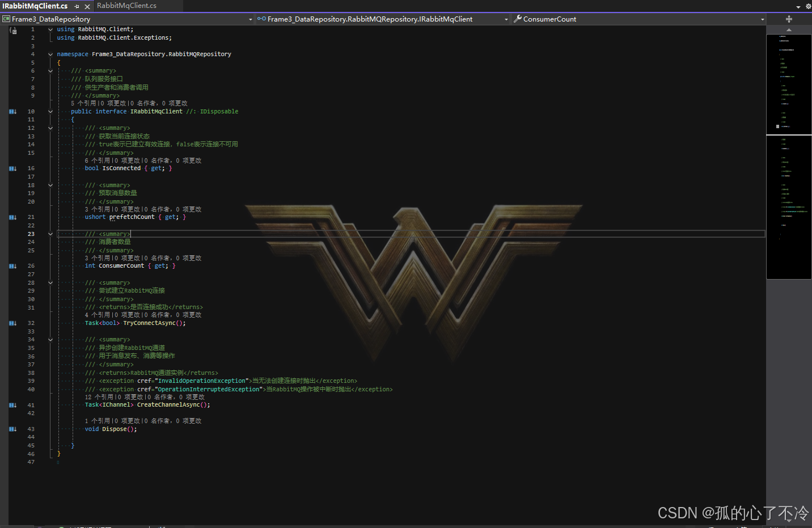Close the IRabbitMqClient.cs tab with its X
The height and width of the screenshot is (528, 812).
[x=87, y=6]
